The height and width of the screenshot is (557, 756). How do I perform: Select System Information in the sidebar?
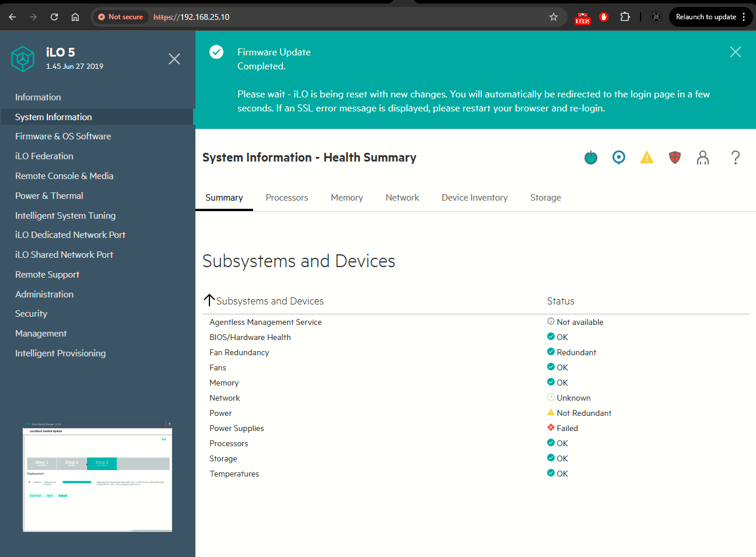pyautogui.click(x=97, y=117)
